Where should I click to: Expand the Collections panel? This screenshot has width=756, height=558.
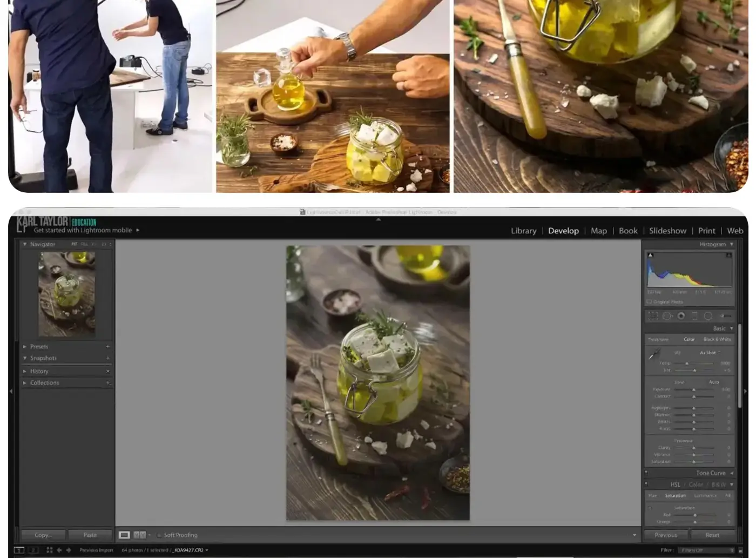tap(25, 382)
